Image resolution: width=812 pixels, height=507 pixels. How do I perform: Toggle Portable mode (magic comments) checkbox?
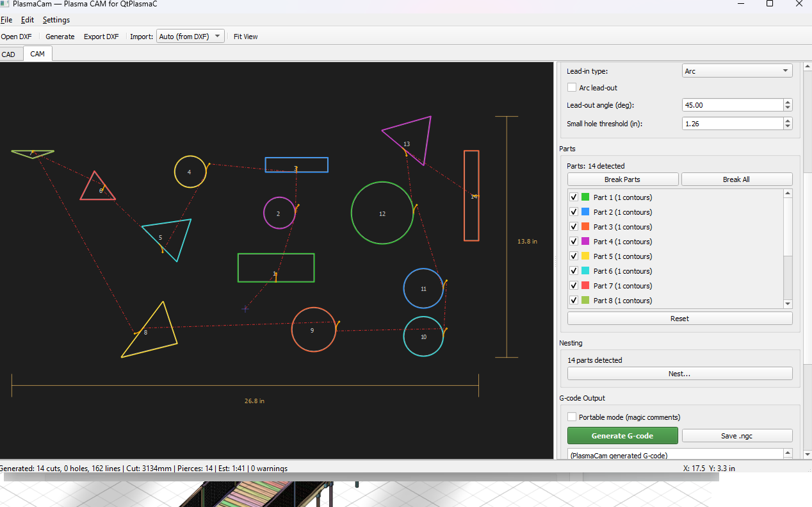[x=572, y=417]
